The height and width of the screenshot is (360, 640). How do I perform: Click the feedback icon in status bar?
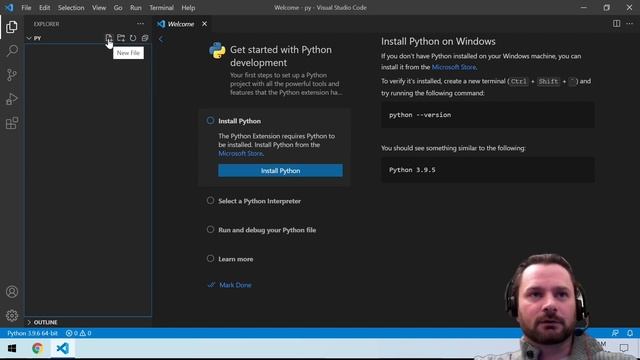615,333
